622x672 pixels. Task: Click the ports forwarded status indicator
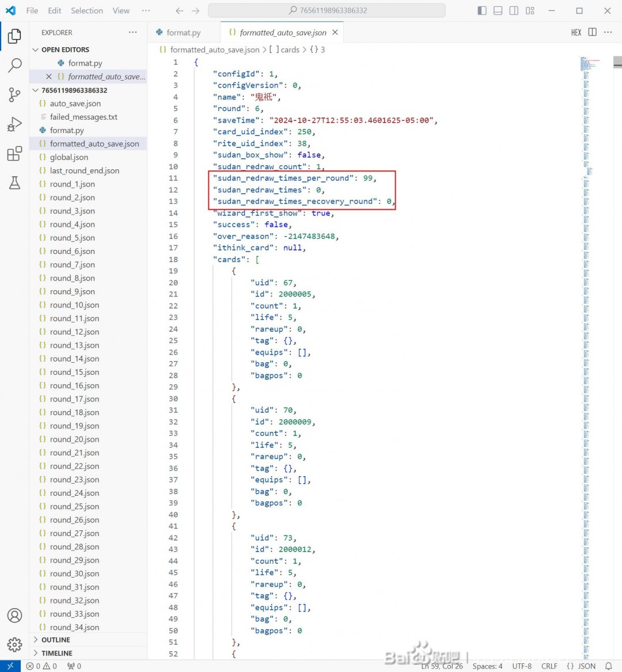tap(74, 666)
